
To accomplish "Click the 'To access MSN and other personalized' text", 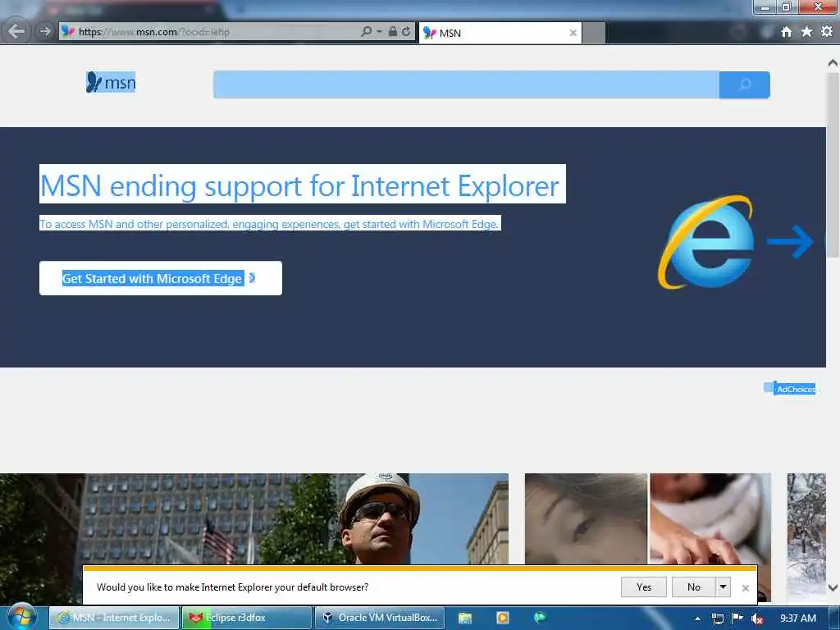I will pos(269,223).
